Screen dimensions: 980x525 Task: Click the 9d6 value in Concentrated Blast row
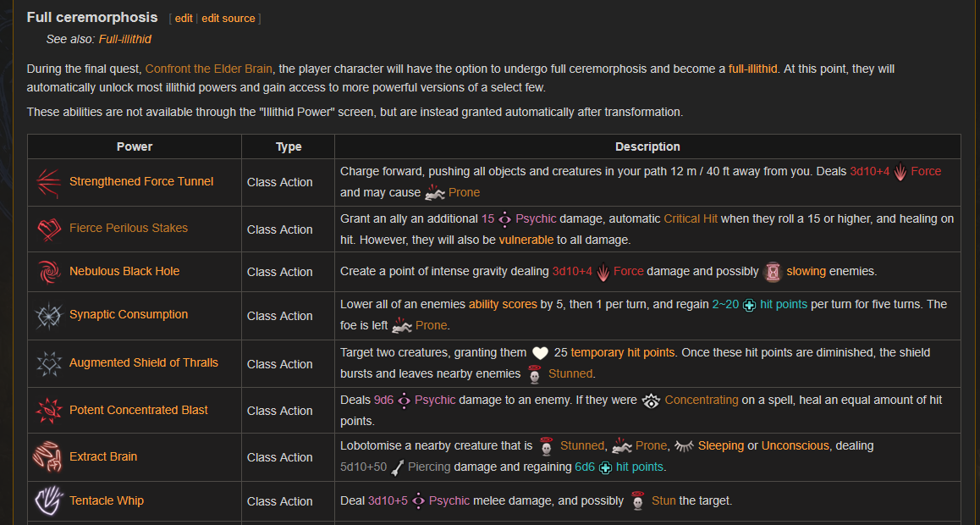(x=383, y=400)
